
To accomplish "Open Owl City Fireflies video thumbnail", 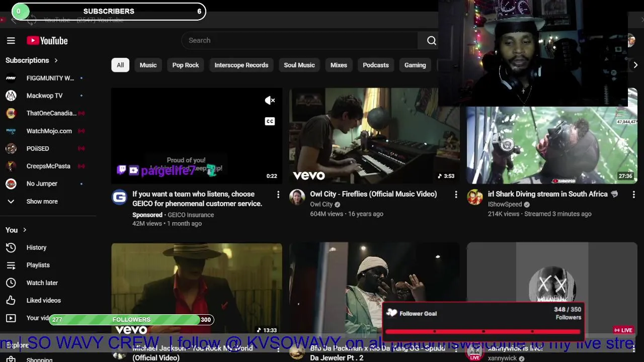I will pos(374,136).
